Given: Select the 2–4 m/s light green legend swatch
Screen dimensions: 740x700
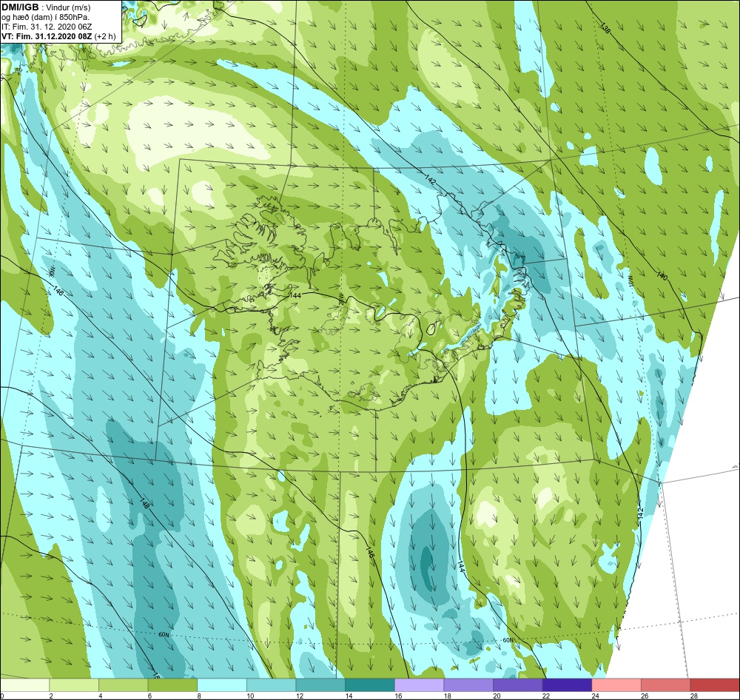Looking at the screenshot, I should pos(74,685).
